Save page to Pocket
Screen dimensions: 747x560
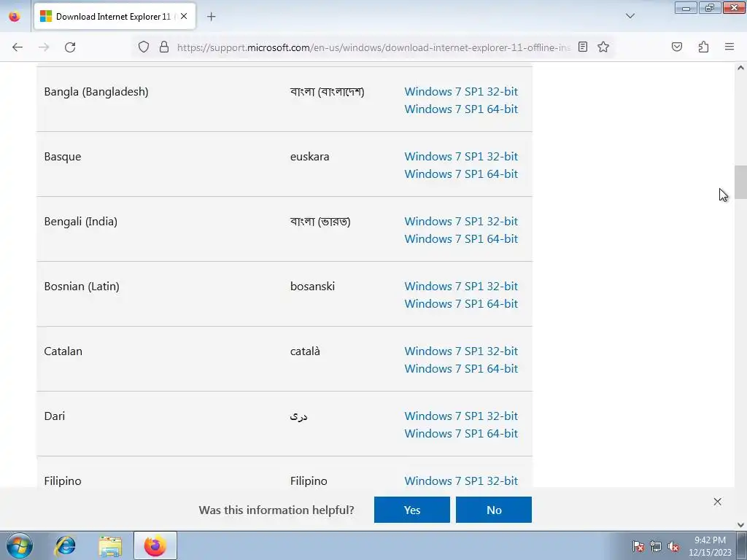point(677,47)
